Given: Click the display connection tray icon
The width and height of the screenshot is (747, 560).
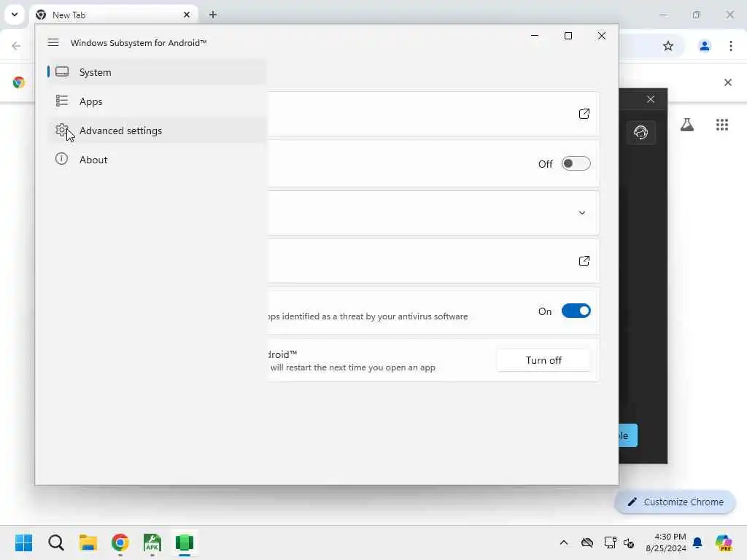Looking at the screenshot, I should tap(610, 542).
